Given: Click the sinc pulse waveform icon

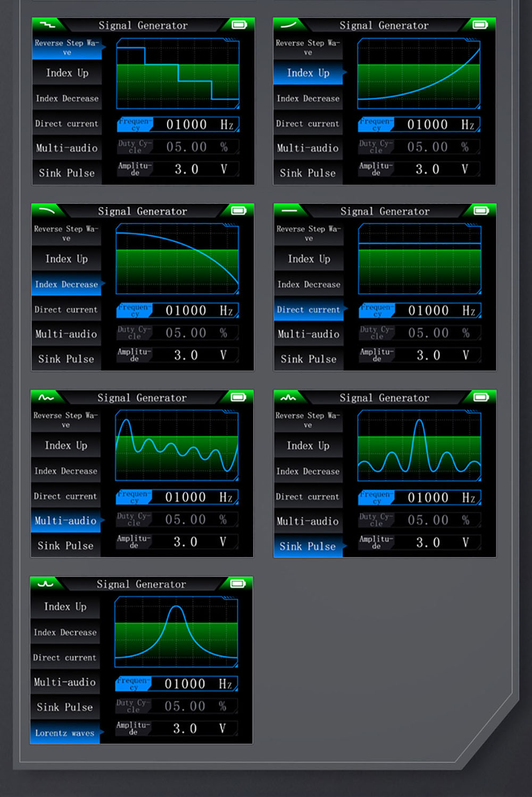Looking at the screenshot, I should [289, 397].
